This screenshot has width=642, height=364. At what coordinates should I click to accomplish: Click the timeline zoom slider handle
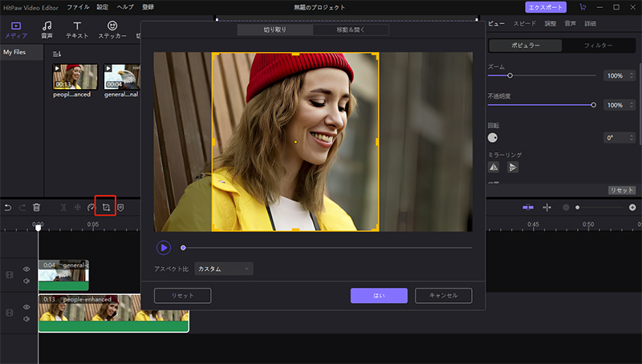577,208
